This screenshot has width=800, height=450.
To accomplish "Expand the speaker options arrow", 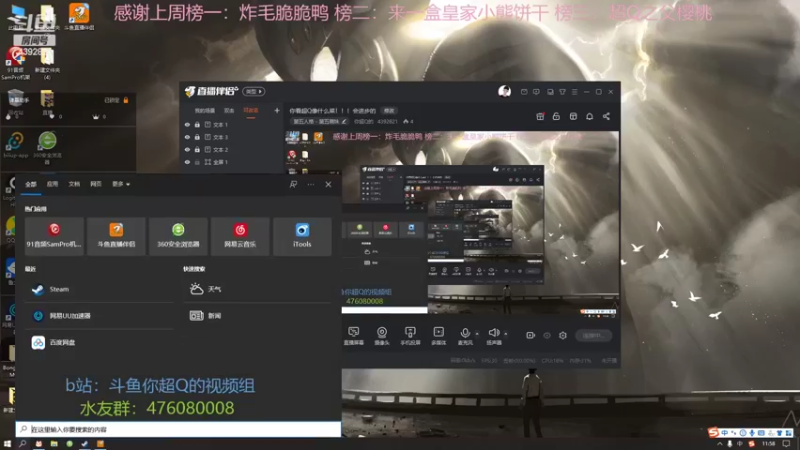I will 506,334.
